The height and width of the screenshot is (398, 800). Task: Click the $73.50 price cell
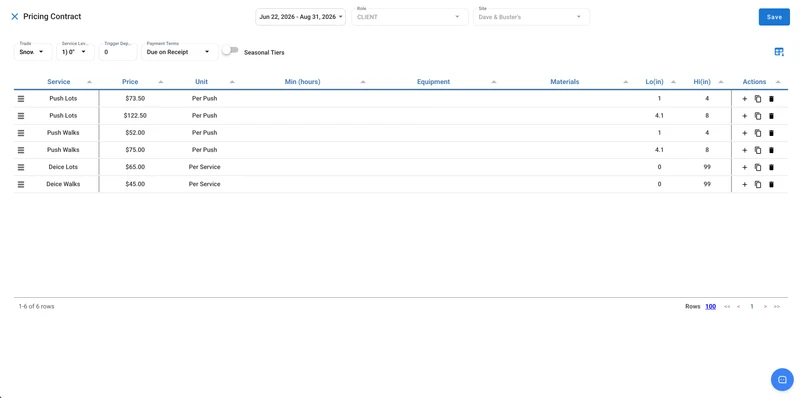pyautogui.click(x=135, y=98)
